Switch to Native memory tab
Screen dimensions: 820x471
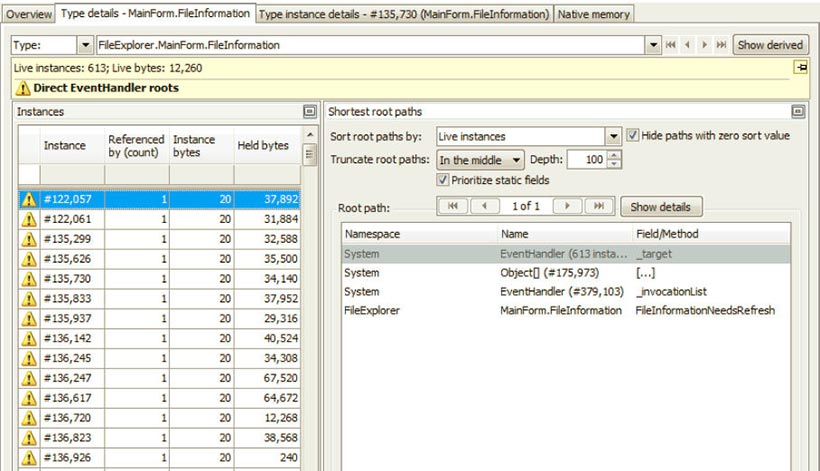click(594, 14)
